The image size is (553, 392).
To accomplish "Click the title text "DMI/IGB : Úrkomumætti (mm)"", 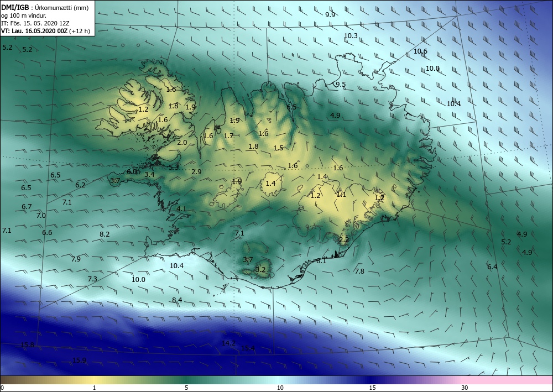I will tap(45, 8).
